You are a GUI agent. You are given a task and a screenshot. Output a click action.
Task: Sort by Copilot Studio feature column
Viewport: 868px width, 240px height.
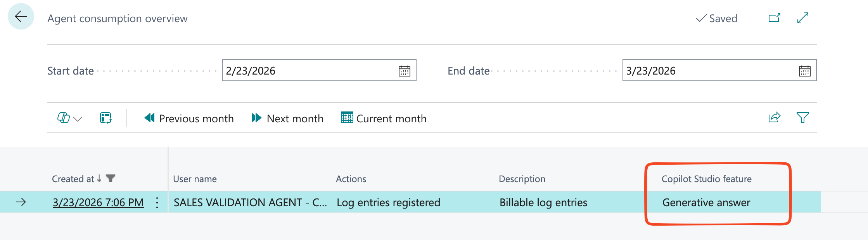coord(706,179)
